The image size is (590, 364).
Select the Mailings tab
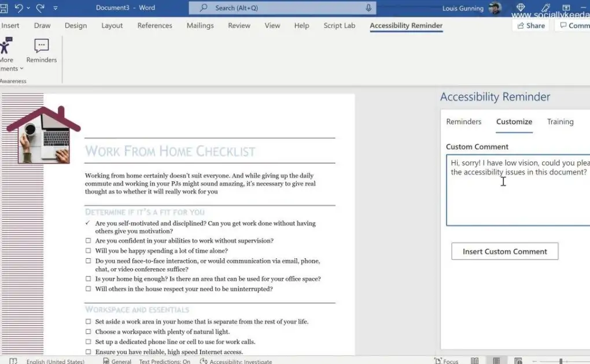click(200, 25)
